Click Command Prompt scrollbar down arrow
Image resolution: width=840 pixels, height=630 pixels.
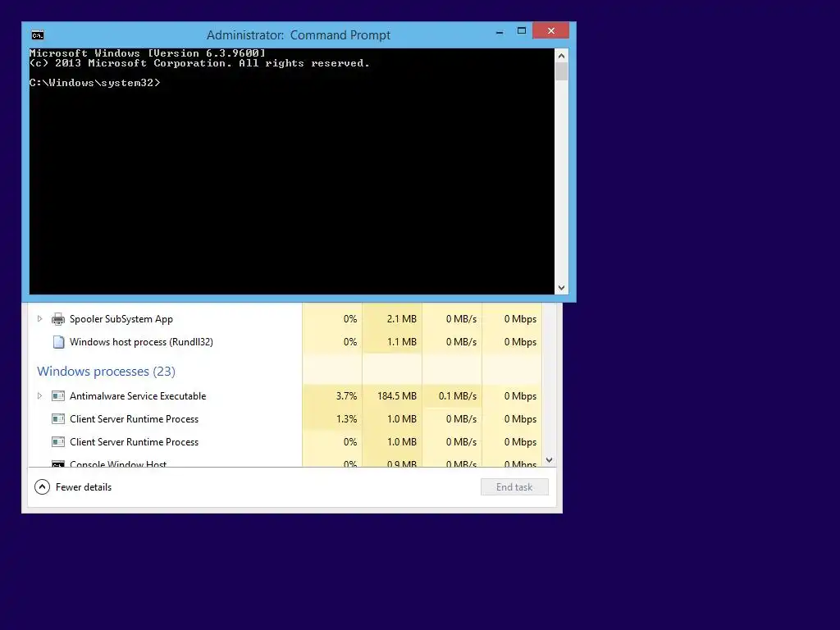tap(561, 288)
